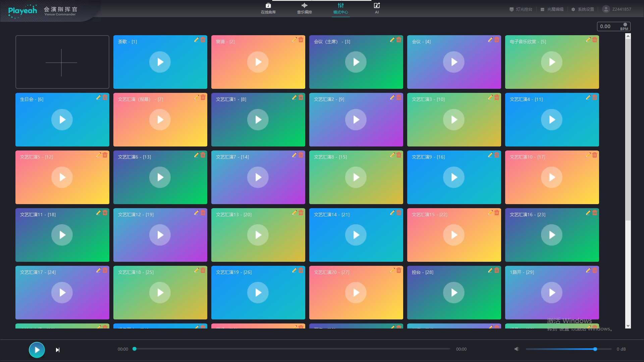This screenshot has width=644, height=362.
Task: Delete the 文艺汇演9 - [16] mode
Action: [497, 155]
